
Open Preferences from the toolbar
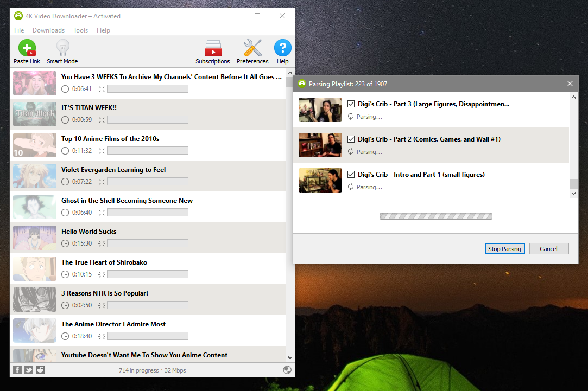[x=252, y=48]
